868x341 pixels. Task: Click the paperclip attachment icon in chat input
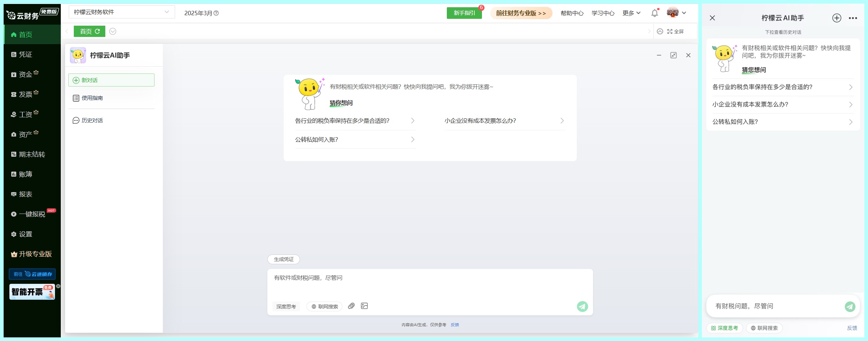pos(351,306)
